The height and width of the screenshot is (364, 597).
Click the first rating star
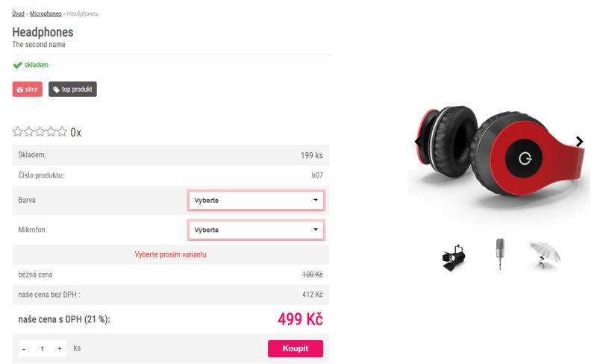pyautogui.click(x=18, y=132)
